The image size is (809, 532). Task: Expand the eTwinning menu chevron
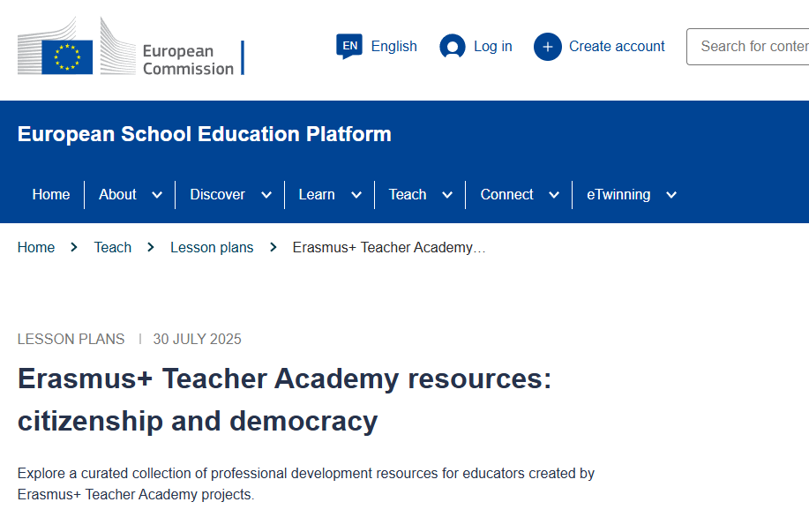(671, 195)
